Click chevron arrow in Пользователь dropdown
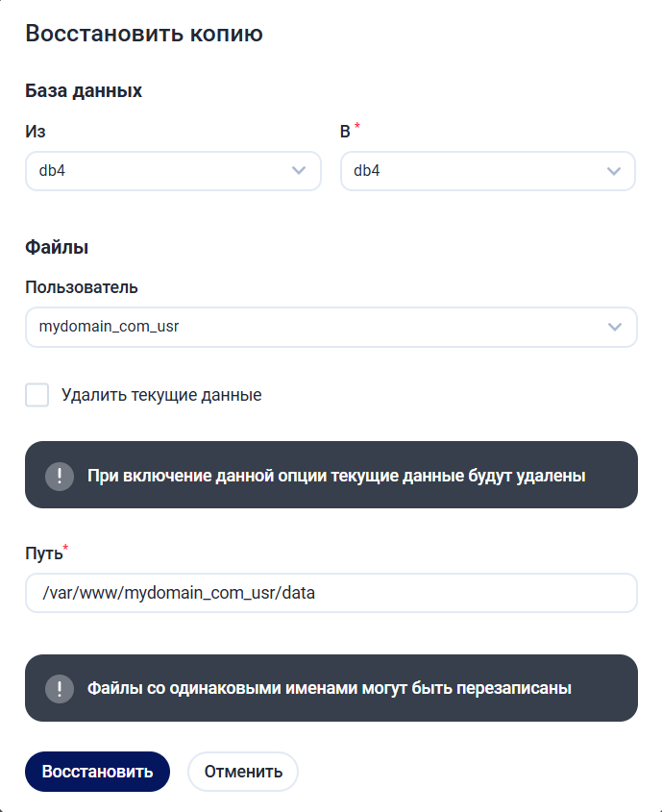 pos(615,327)
